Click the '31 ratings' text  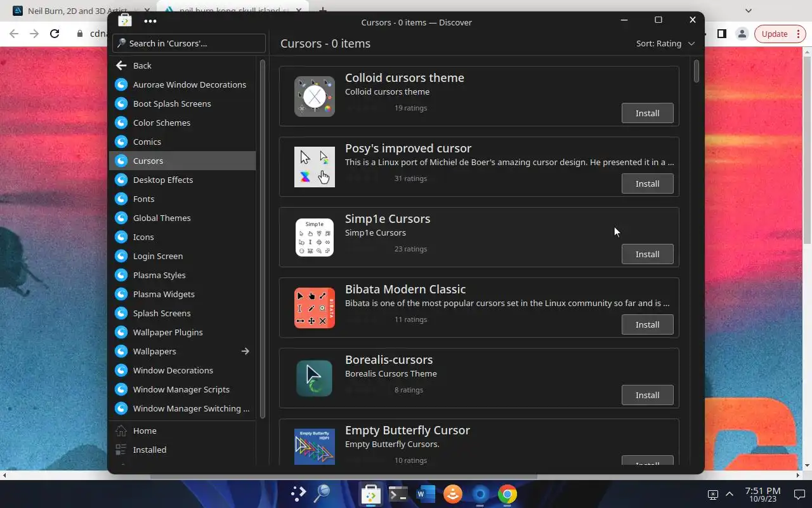(x=410, y=178)
